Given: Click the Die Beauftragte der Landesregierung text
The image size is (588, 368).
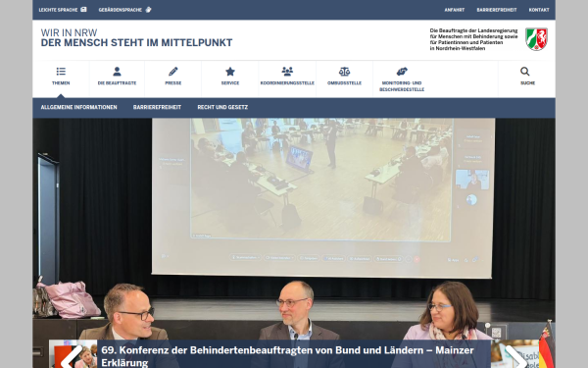Looking at the screenshot, I should click(473, 39).
